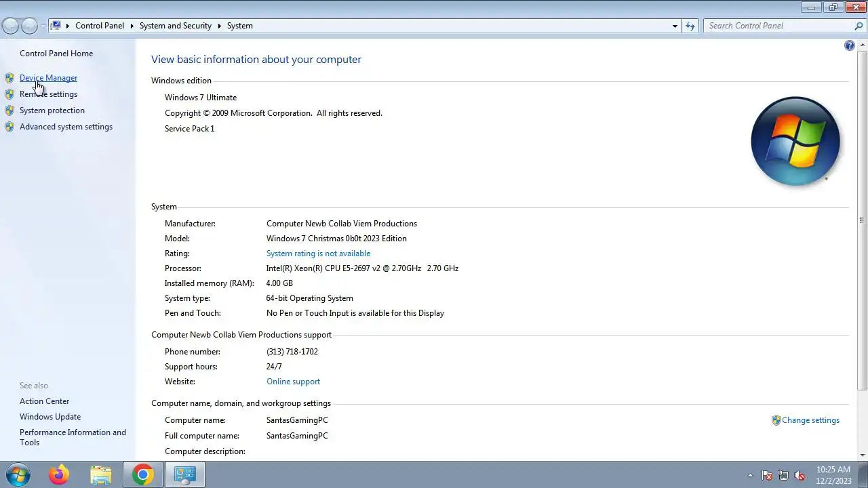Click the Full computer name value

[x=297, y=436]
